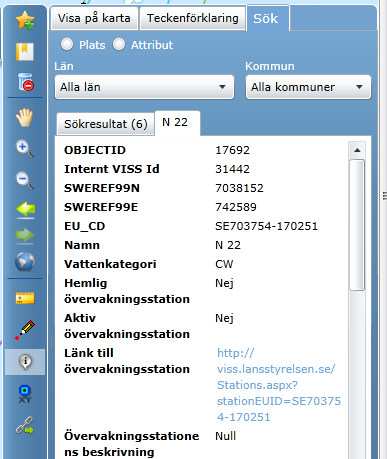Click the Län label

(64, 66)
